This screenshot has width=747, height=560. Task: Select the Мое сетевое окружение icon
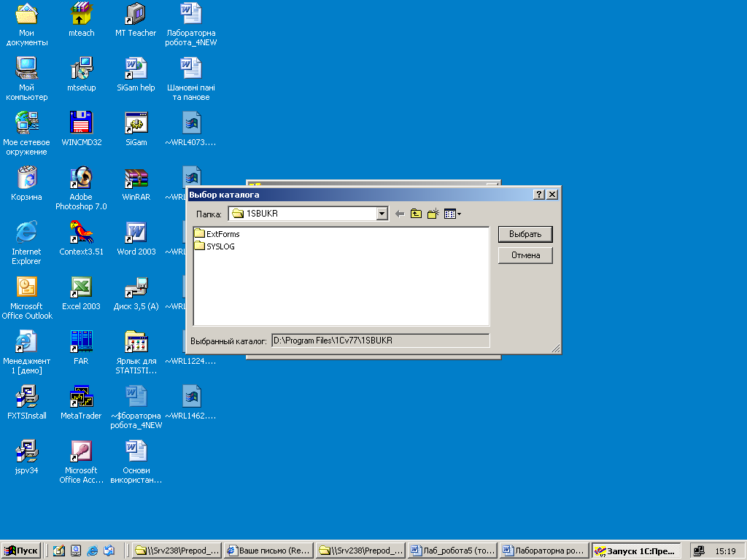[x=27, y=133]
